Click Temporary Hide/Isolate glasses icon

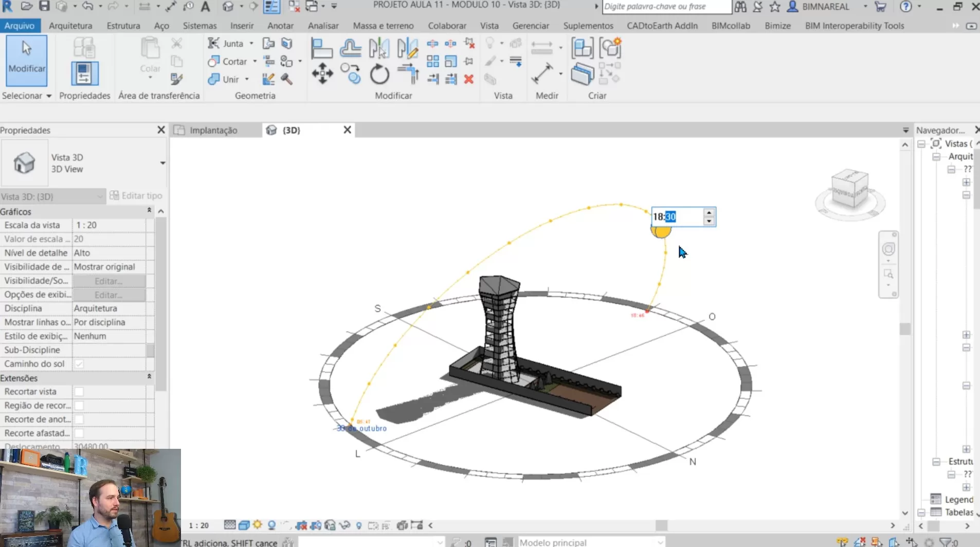(x=345, y=525)
